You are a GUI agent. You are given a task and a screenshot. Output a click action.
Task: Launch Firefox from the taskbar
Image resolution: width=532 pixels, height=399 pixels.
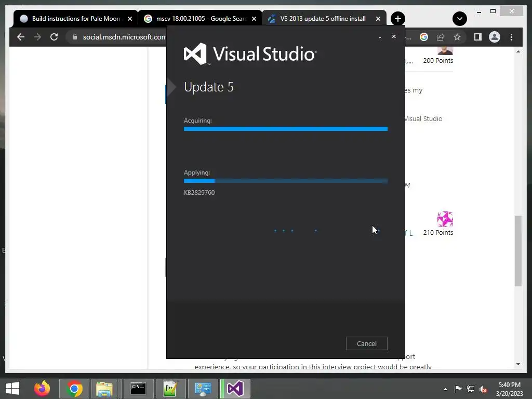tap(42, 389)
